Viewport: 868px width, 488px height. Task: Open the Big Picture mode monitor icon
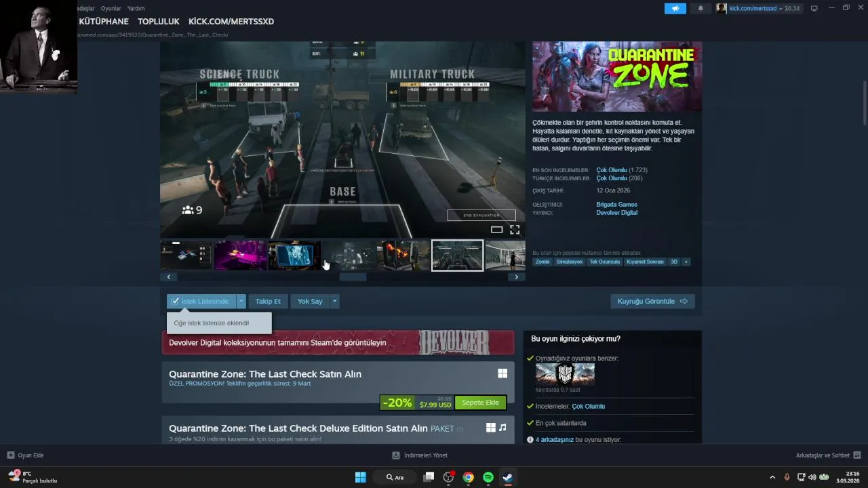click(x=814, y=8)
